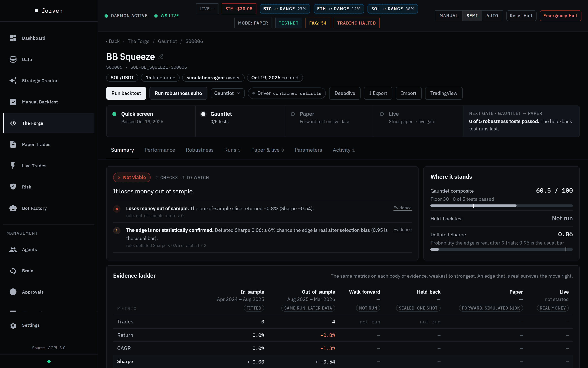Open the Activity tab
The height and width of the screenshot is (368, 588).
344,150
